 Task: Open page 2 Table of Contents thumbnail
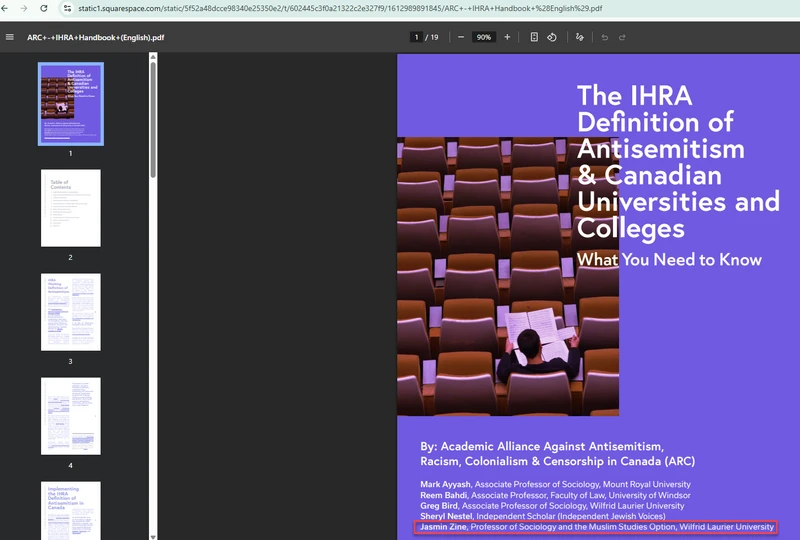pos(71,208)
